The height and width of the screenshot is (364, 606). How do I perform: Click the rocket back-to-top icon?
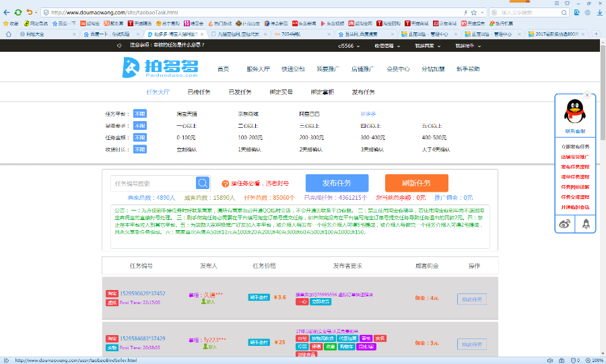pyautogui.click(x=585, y=224)
